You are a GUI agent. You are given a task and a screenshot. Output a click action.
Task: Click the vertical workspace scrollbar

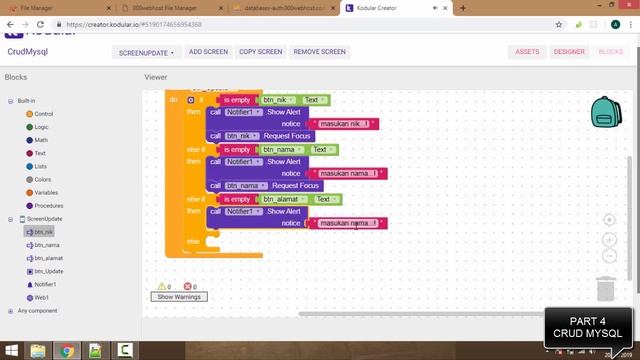click(630, 218)
